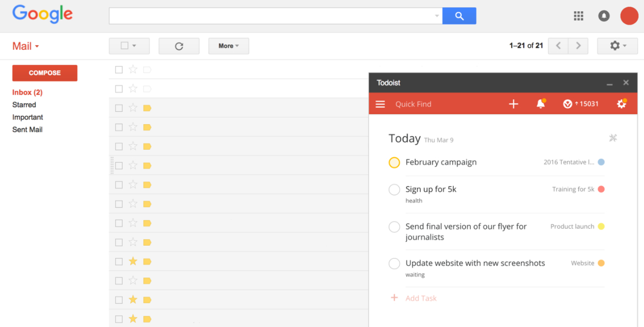This screenshot has height=327, width=644.
Task: Mark Sign up for 5k as done
Action: 394,190
